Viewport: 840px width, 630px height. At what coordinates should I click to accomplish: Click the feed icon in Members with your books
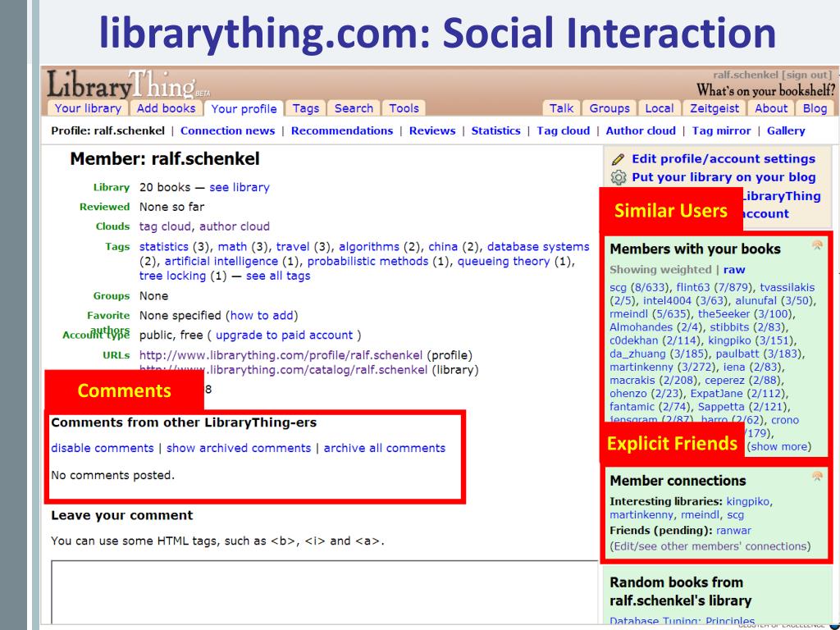tap(817, 245)
